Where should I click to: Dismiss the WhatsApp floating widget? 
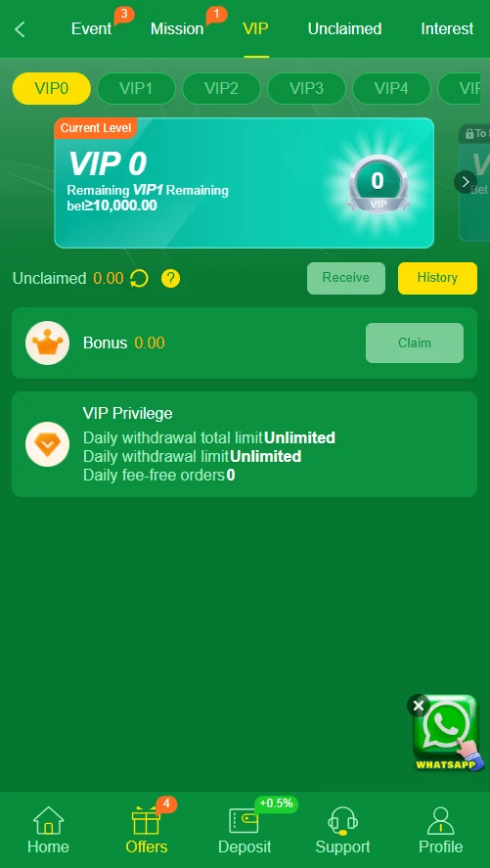coord(419,706)
